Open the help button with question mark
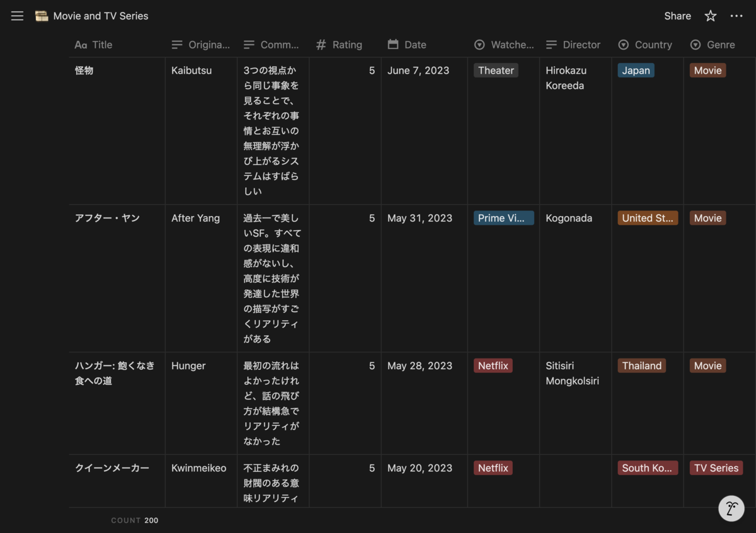The width and height of the screenshot is (756, 533). tap(731, 508)
